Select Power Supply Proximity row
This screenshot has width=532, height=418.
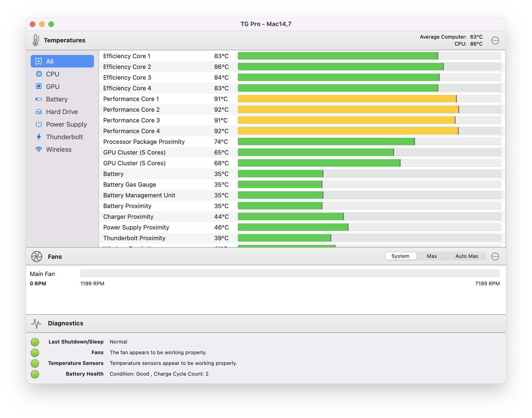pyautogui.click(x=302, y=227)
